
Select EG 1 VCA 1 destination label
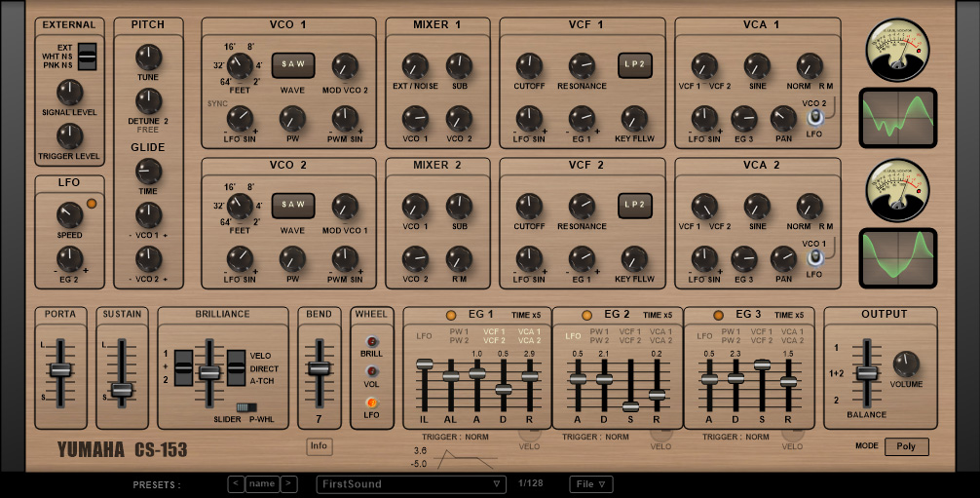click(529, 331)
